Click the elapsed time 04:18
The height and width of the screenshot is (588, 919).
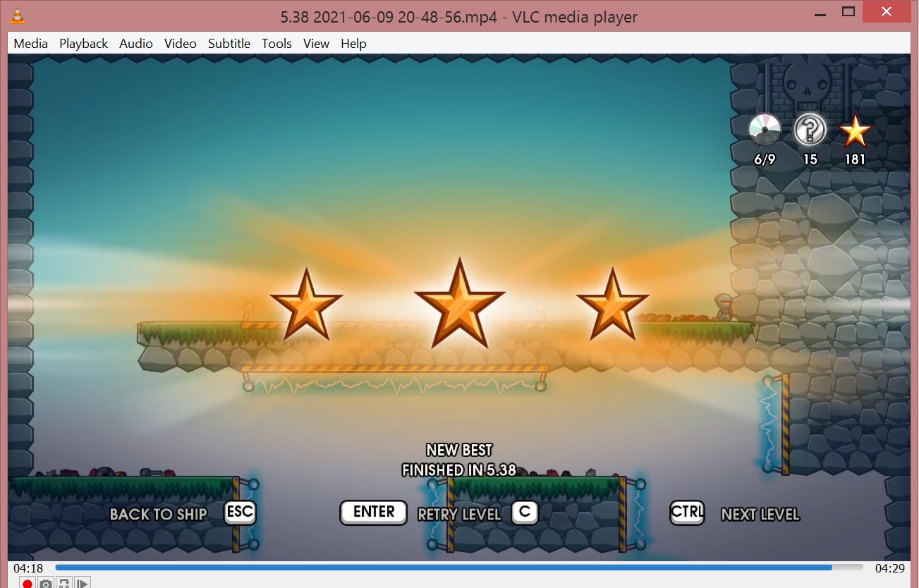tap(28, 568)
